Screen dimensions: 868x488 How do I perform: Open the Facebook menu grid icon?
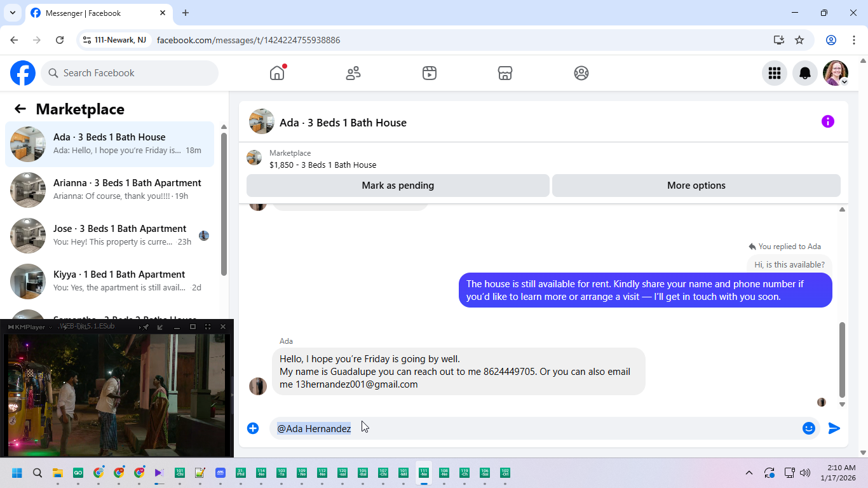775,73
